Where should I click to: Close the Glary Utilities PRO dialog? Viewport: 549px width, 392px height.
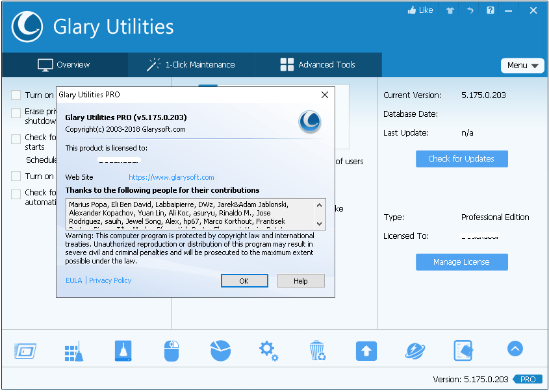(325, 95)
